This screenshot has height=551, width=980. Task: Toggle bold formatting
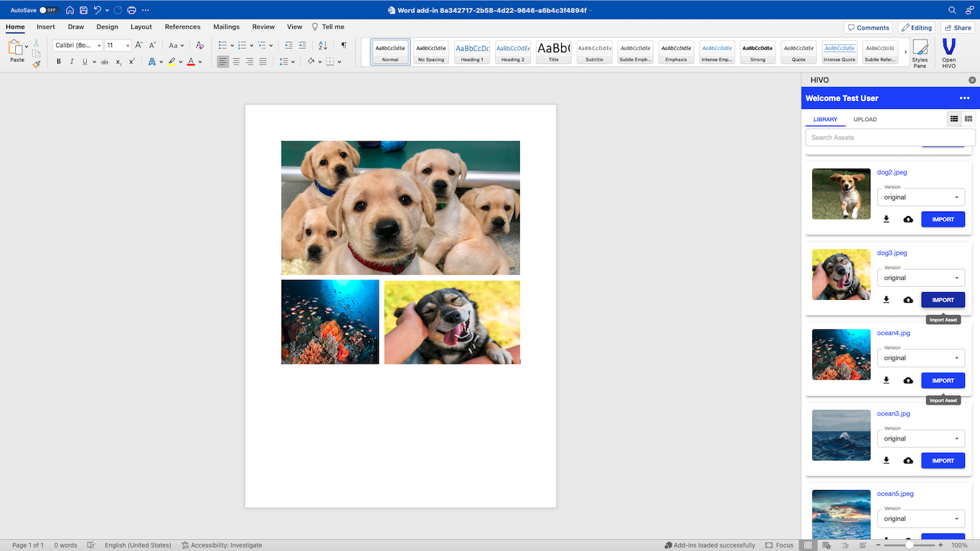click(x=59, y=62)
